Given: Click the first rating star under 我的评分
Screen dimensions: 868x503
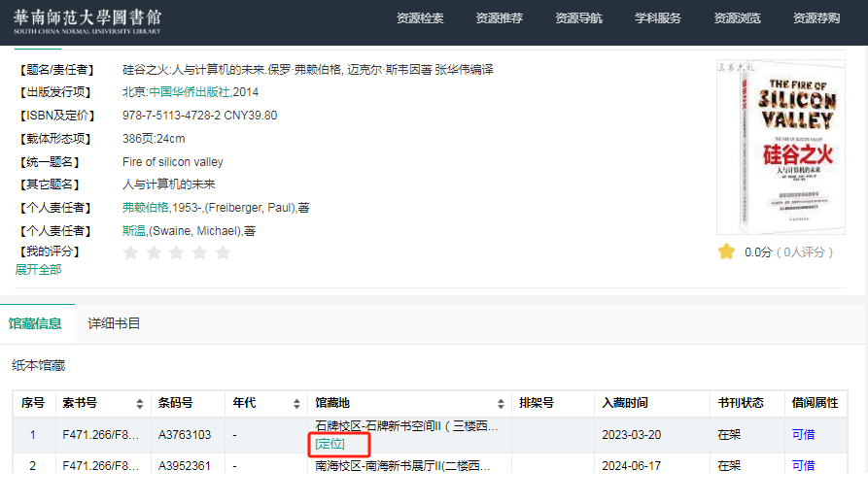Looking at the screenshot, I should [130, 252].
